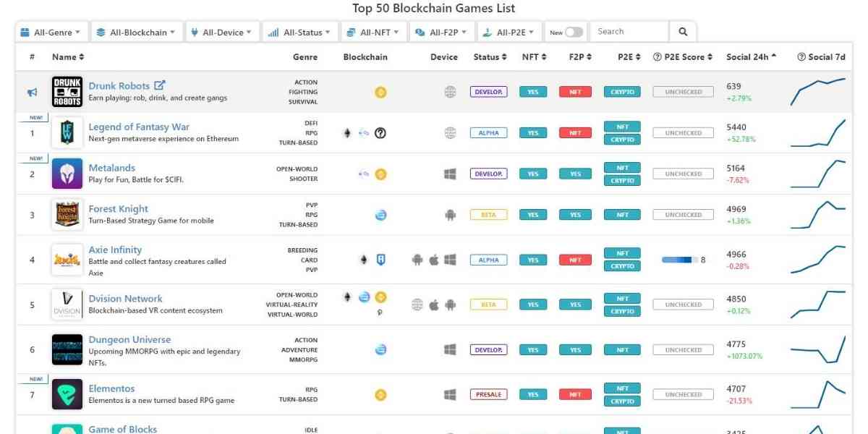This screenshot has height=434, width=868.
Task: Sort by Status column header
Action: pyautogui.click(x=490, y=57)
